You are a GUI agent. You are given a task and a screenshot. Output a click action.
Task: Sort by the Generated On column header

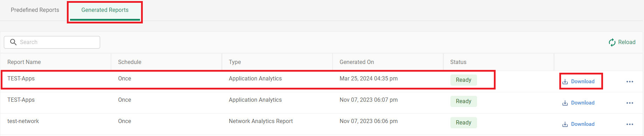point(357,62)
